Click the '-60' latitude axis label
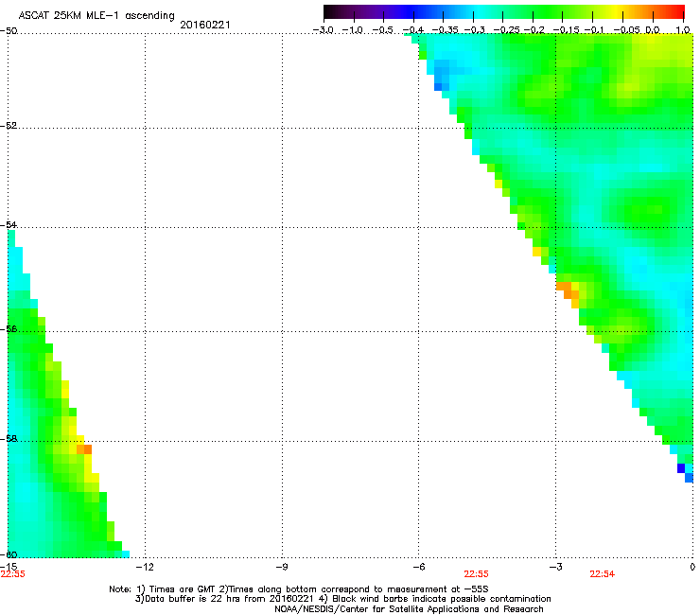Viewport: 700px width, 615px height. [x=9, y=554]
